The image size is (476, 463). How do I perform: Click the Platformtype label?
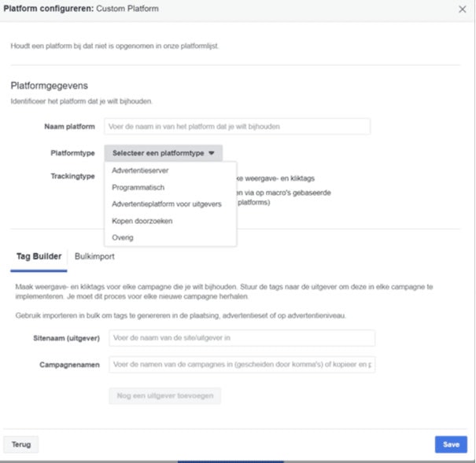pos(72,153)
